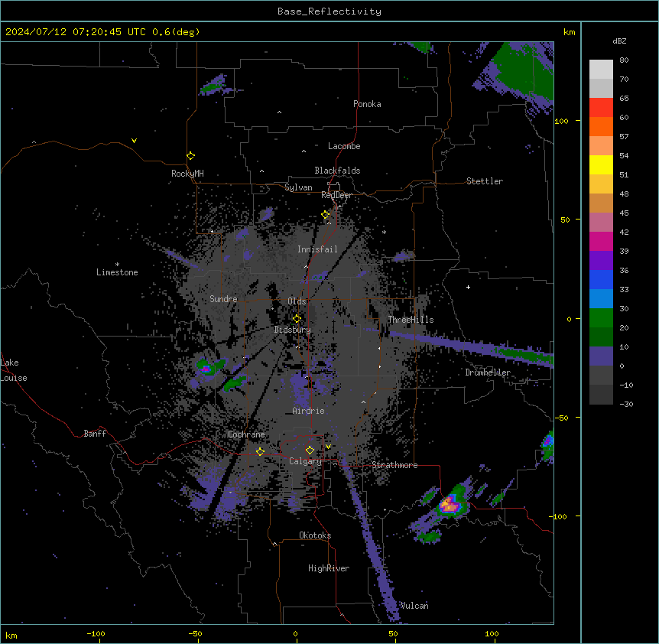Click the gold legend swatch between 51 and 48
Image resolution: width=659 pixels, height=644 pixels.
601,184
